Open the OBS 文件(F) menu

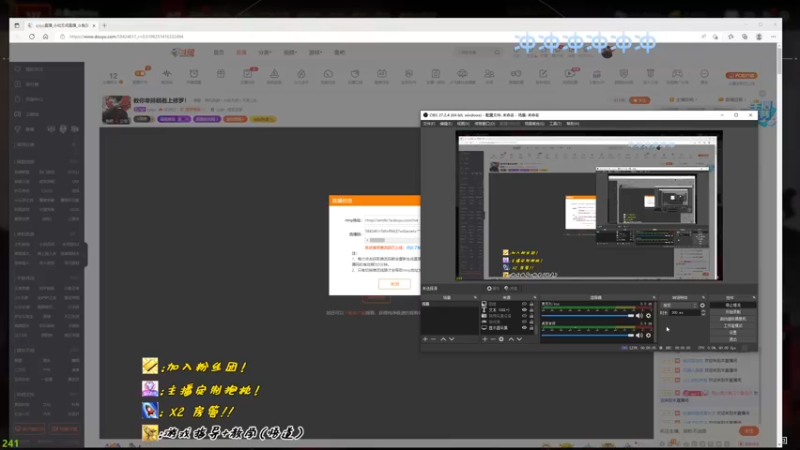429,124
